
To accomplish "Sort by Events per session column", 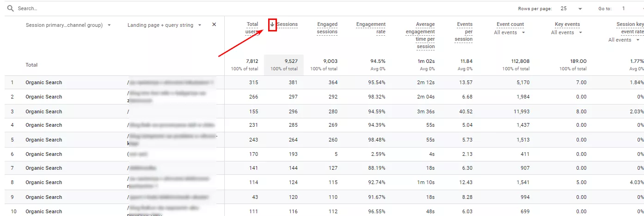I will coord(464,32).
